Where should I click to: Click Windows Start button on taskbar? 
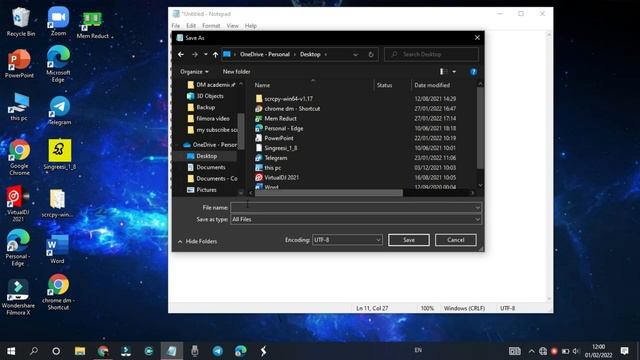coord(11,351)
